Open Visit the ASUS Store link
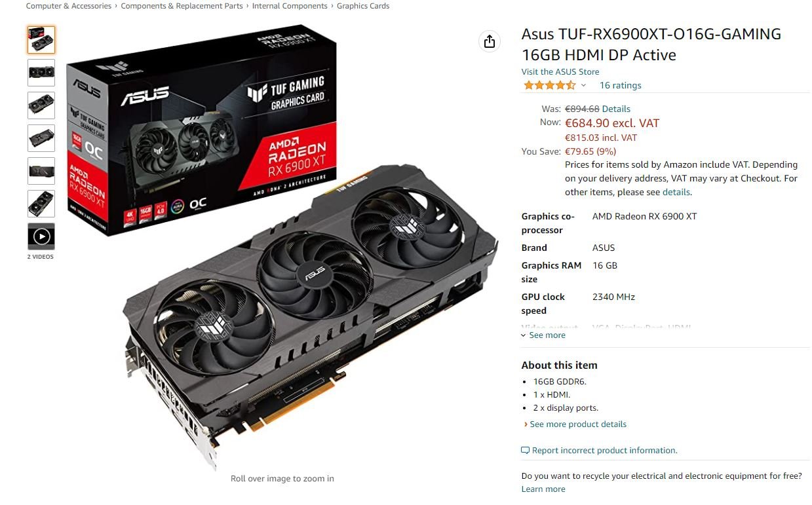812x505 pixels. (560, 71)
